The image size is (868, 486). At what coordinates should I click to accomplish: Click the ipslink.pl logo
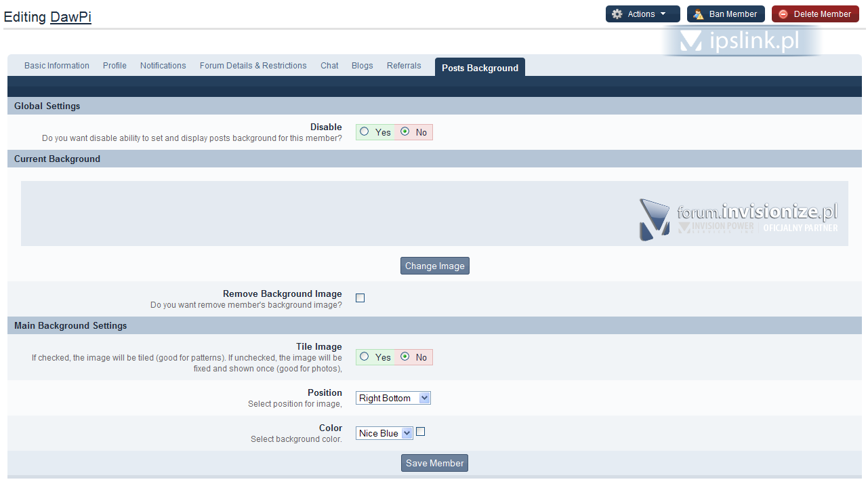coord(740,41)
